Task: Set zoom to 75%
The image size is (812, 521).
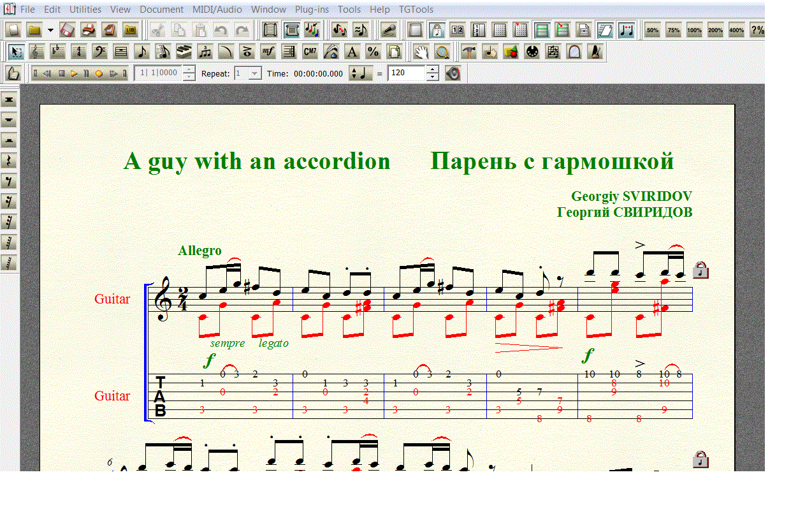Action: pyautogui.click(x=674, y=30)
